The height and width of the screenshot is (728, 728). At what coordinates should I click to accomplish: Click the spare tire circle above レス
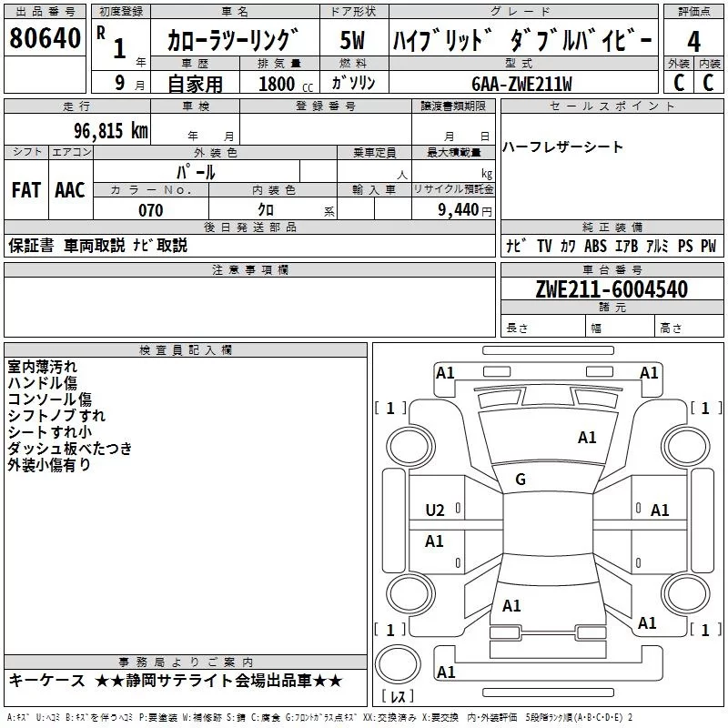pyautogui.click(x=398, y=664)
